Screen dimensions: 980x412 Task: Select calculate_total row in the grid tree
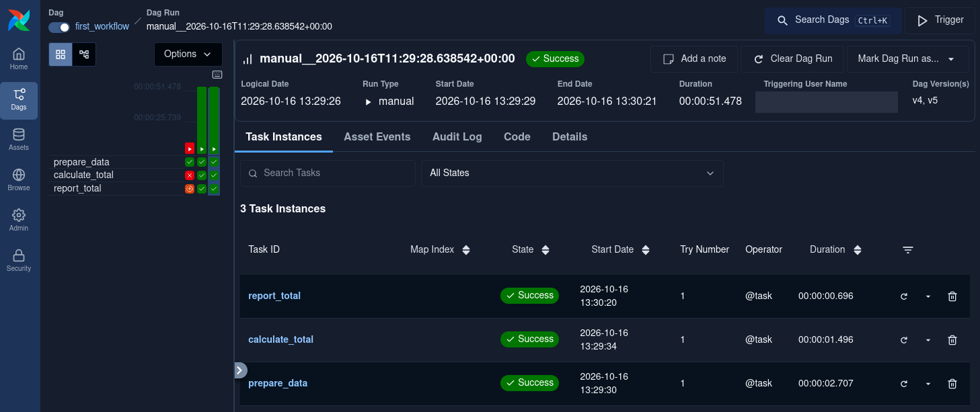(x=83, y=175)
